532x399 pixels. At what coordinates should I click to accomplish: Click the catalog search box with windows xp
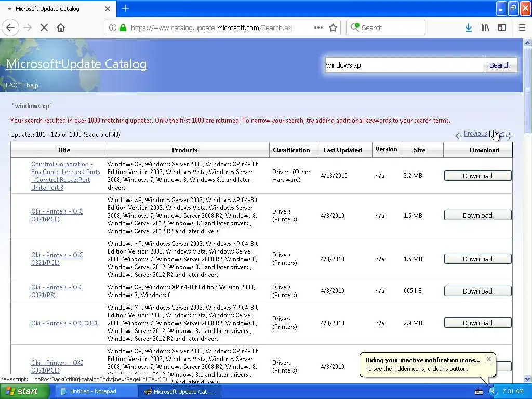404,65
